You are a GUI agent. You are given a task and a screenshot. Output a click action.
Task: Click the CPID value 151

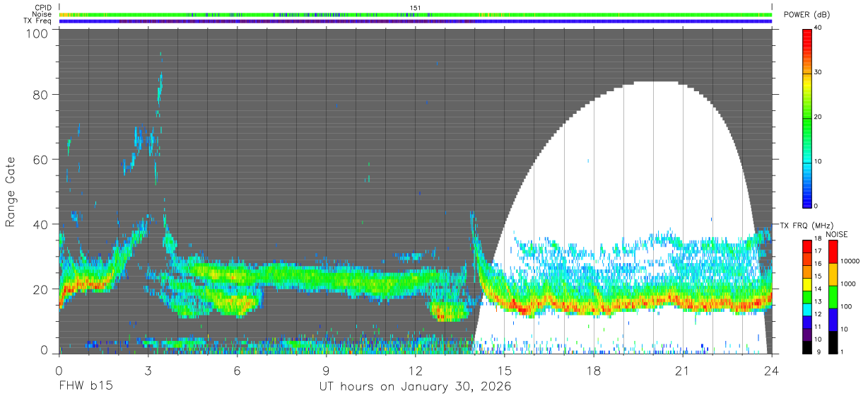416,8
